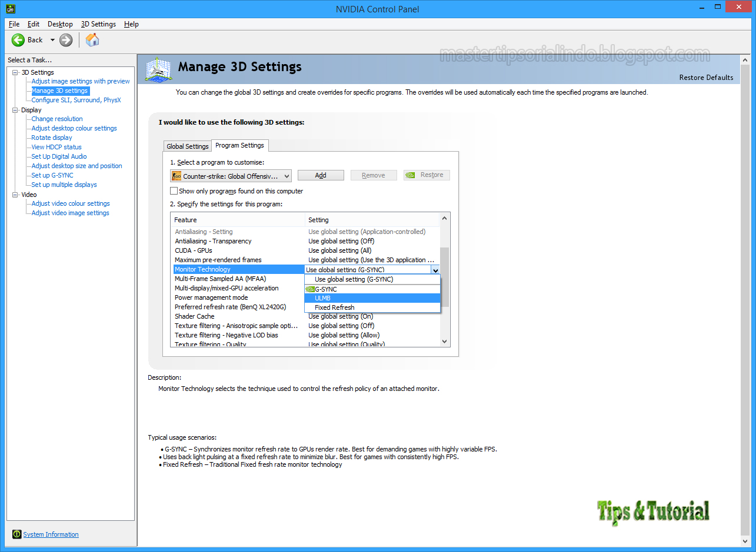Click the green Back arrow icon

pyautogui.click(x=18, y=40)
